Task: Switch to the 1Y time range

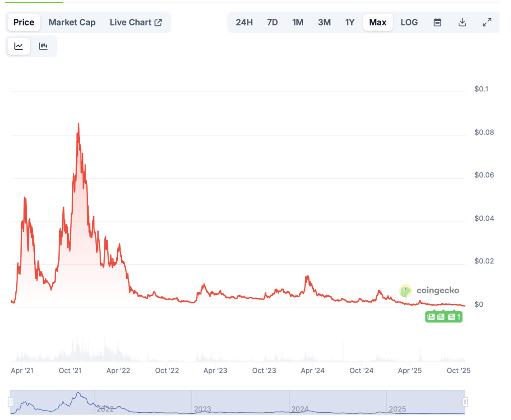Action: tap(350, 23)
